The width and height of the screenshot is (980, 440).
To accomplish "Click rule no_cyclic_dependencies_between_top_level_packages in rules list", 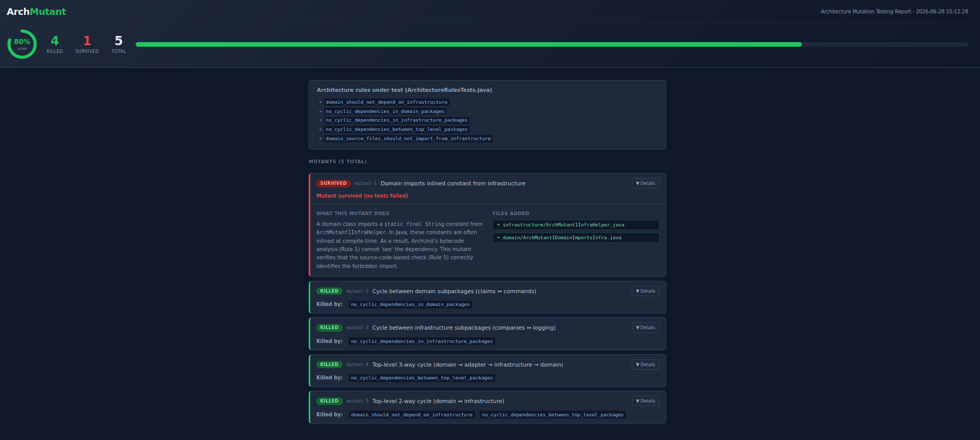I will pyautogui.click(x=397, y=129).
